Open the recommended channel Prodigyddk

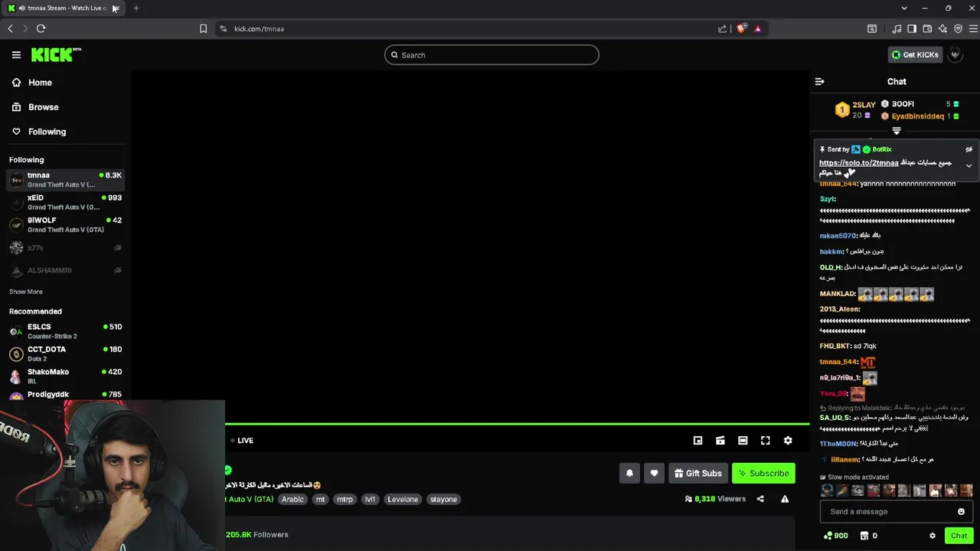click(65, 395)
